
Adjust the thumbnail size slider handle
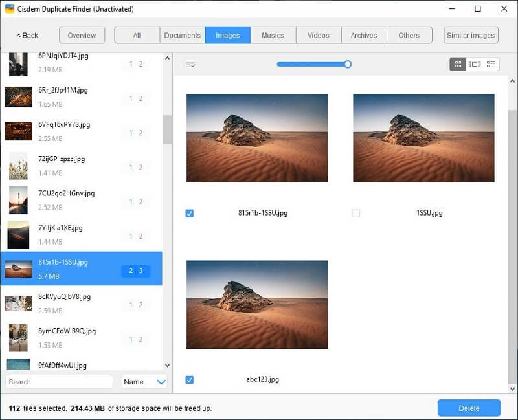348,64
